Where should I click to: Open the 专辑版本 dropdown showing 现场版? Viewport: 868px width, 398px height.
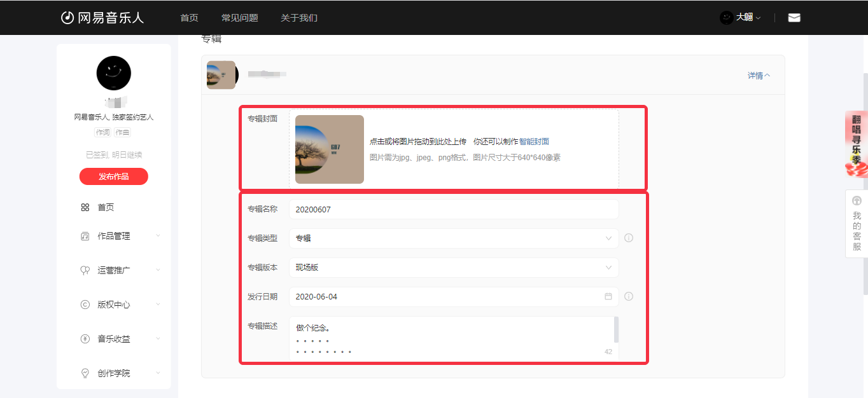tap(453, 268)
